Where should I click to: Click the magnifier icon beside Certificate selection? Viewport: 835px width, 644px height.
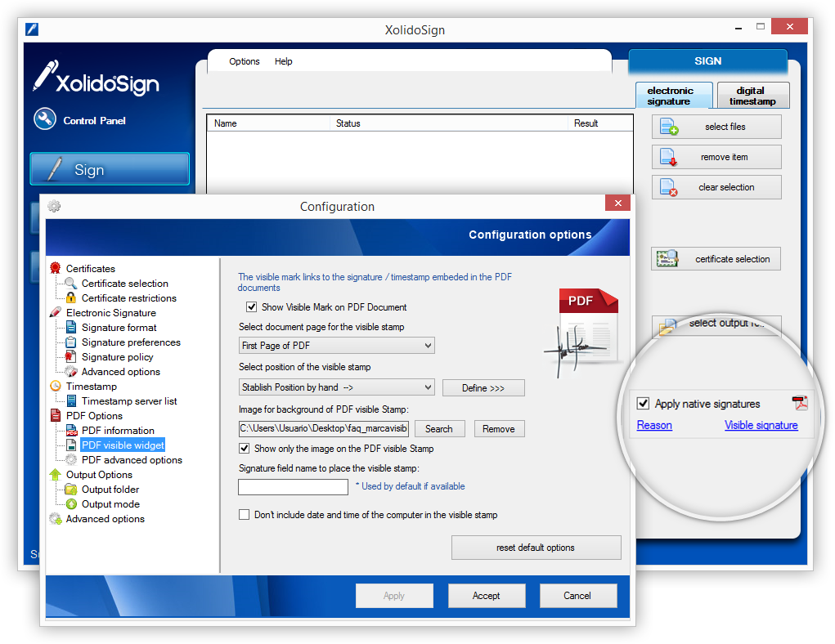(x=71, y=283)
